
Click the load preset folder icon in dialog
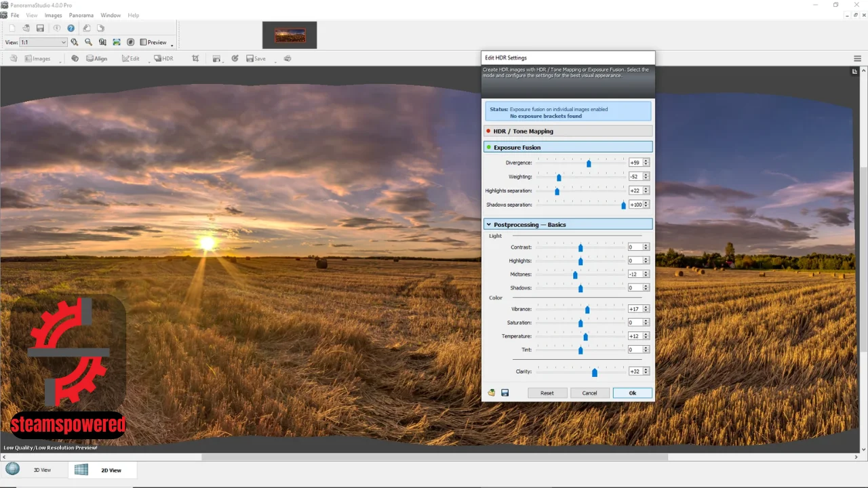[492, 392]
